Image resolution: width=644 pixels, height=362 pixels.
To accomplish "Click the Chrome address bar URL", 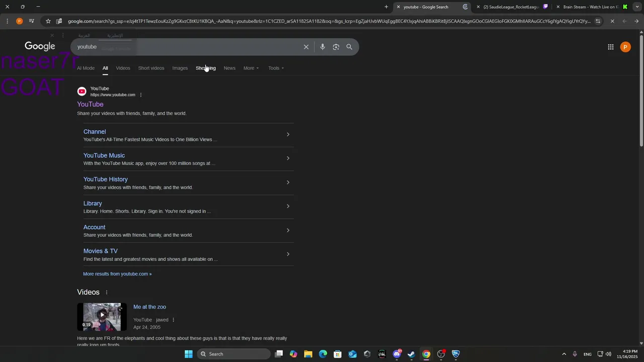I will [329, 21].
